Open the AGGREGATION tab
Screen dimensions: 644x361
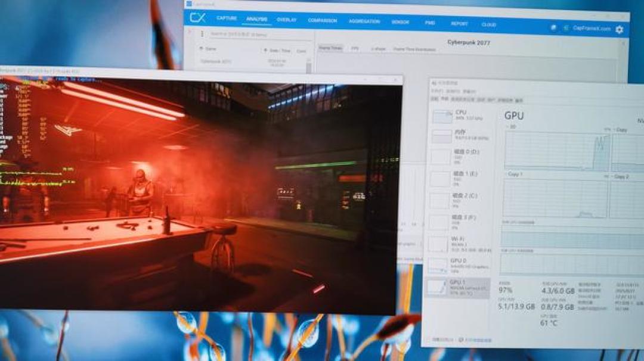(x=364, y=21)
